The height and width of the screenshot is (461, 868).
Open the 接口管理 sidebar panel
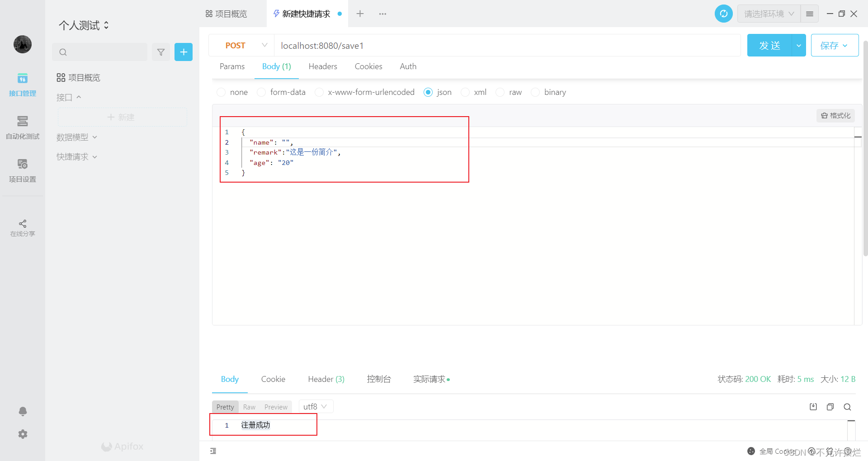point(23,85)
